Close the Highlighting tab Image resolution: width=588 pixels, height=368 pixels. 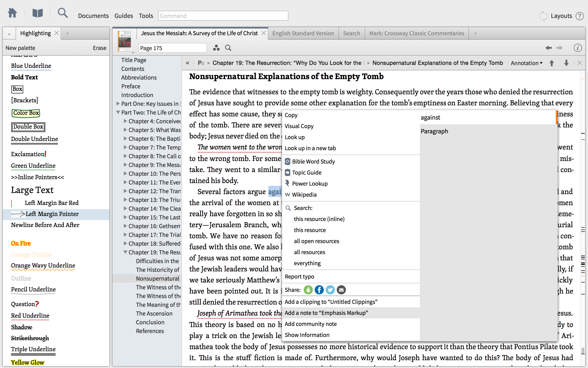(x=56, y=33)
